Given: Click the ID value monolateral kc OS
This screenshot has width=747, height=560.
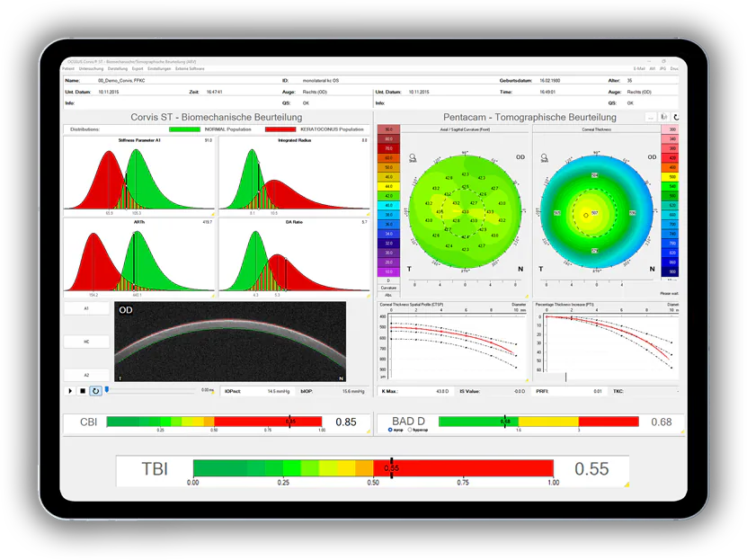Looking at the screenshot, I should click(321, 81).
